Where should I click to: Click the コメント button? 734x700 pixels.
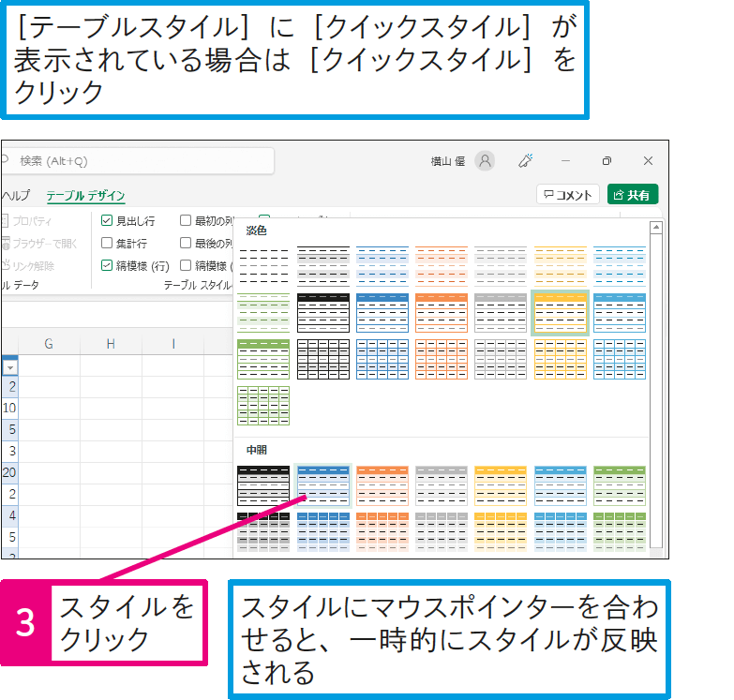click(x=568, y=195)
